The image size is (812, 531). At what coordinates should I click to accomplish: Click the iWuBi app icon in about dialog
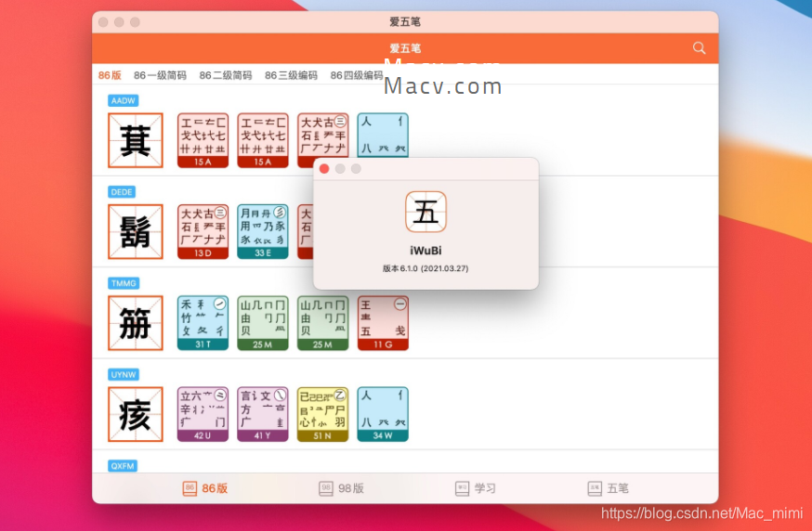coord(426,212)
